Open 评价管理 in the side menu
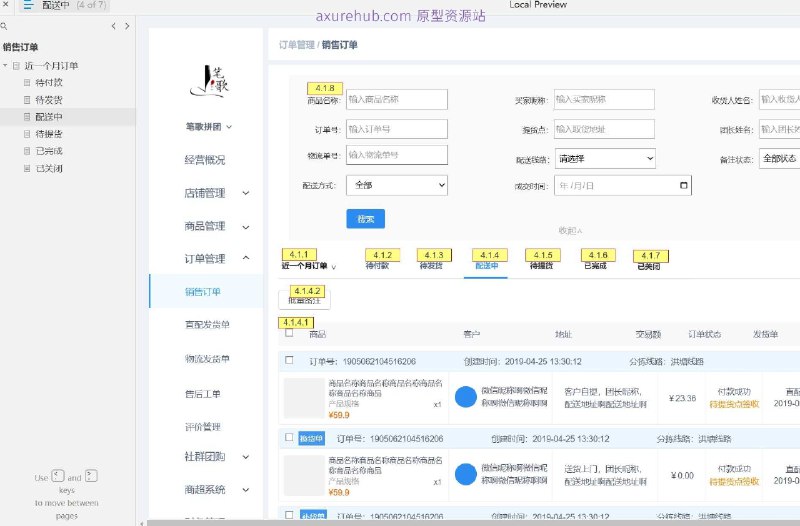 (203, 427)
